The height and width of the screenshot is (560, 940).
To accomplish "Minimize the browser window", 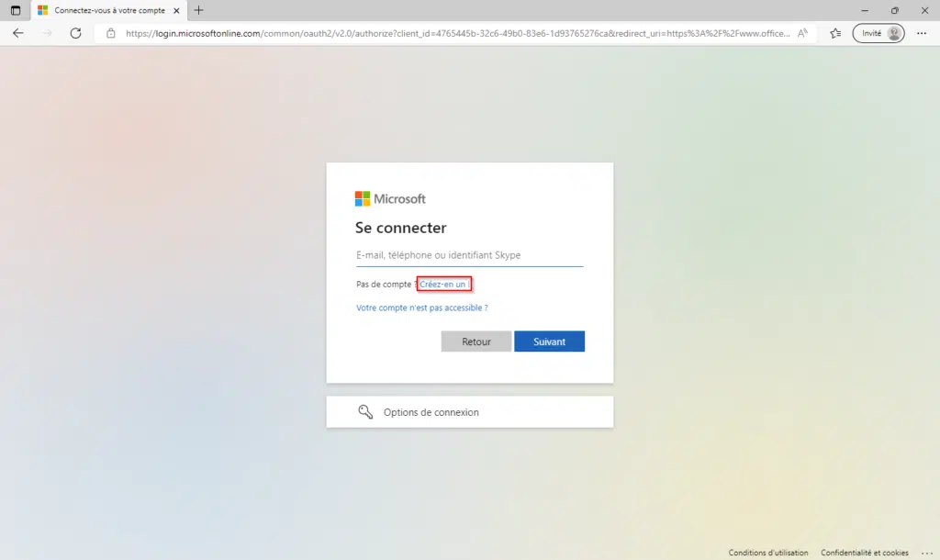I will (865, 10).
